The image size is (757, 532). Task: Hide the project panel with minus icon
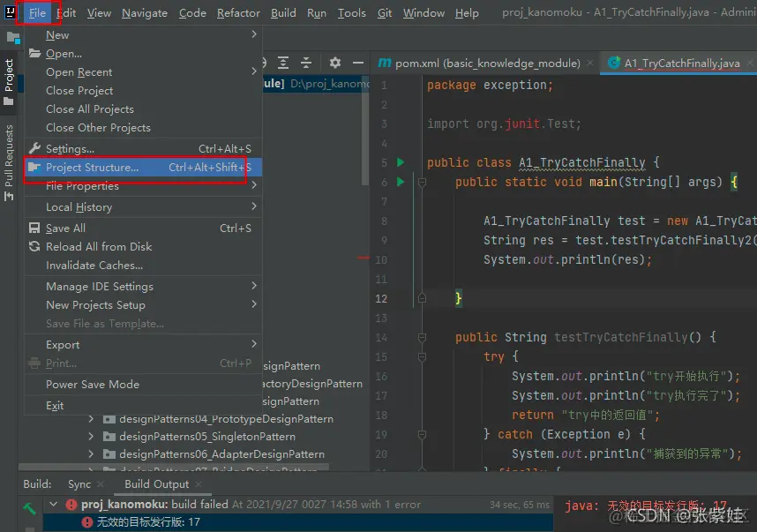click(x=357, y=63)
